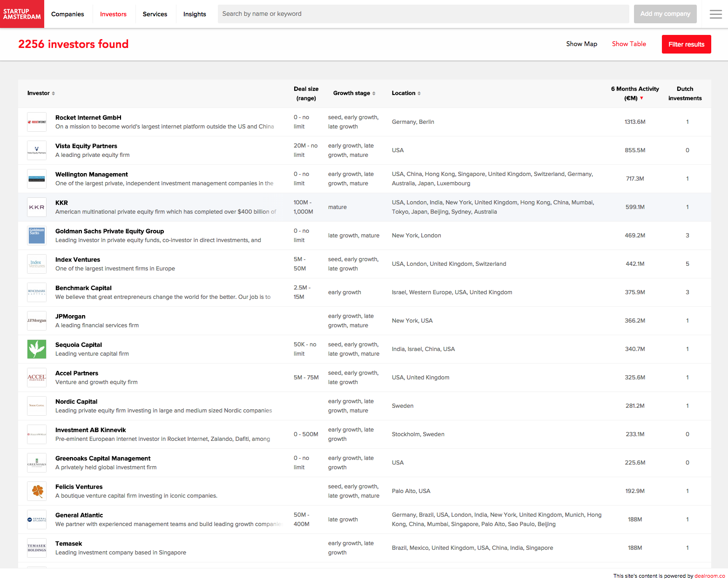
Task: Go to the Services menu item
Action: click(x=155, y=14)
